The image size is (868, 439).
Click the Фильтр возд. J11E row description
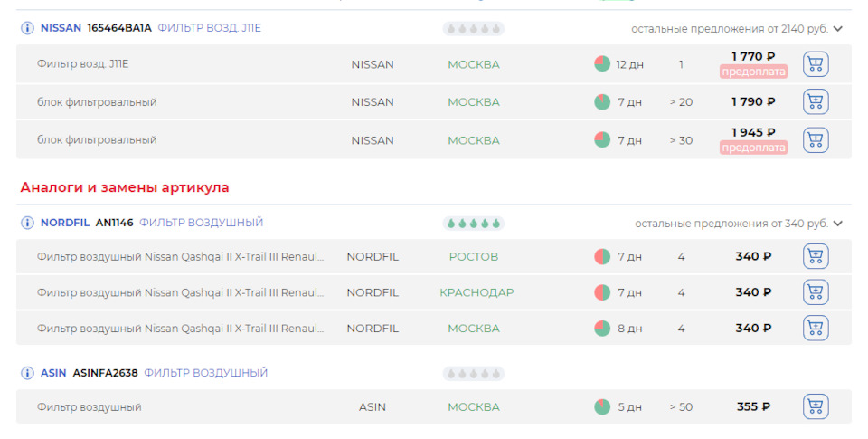click(x=82, y=63)
